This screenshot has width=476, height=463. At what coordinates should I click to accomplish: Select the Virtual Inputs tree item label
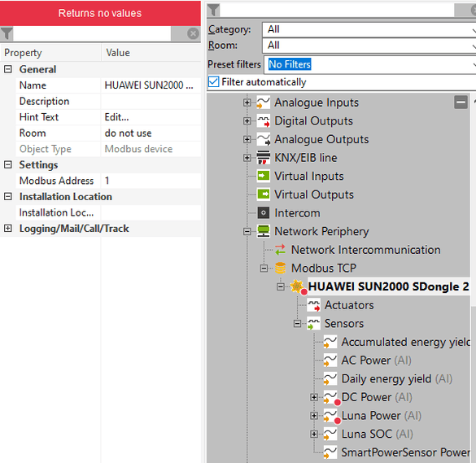point(308,176)
